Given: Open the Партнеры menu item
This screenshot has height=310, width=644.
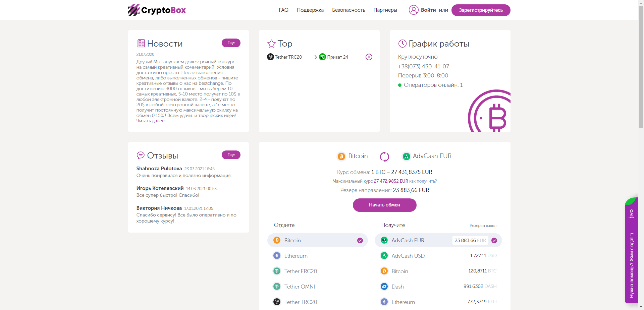Looking at the screenshot, I should (385, 10).
